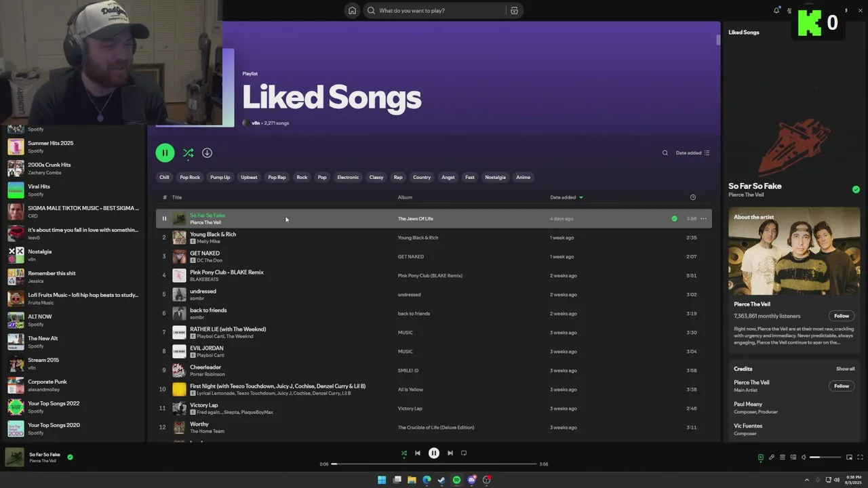
Task: Click Spotify icon in Windows taskbar
Action: 456,480
